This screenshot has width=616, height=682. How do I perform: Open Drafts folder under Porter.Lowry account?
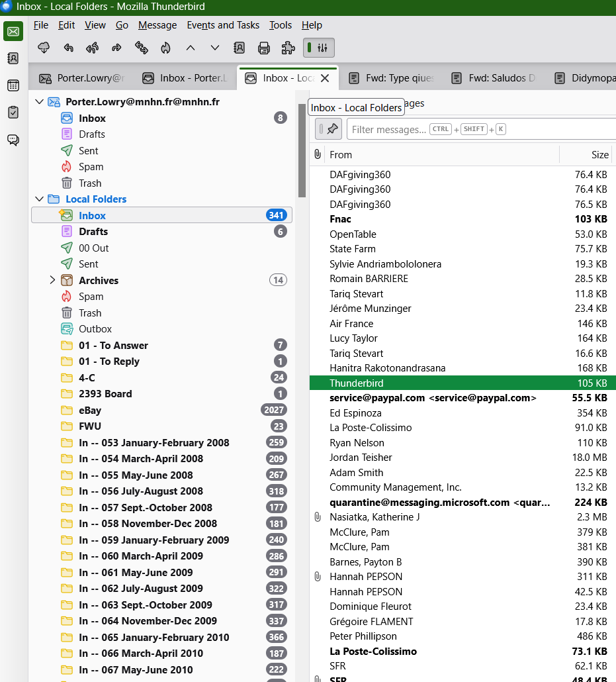(x=161, y=134)
